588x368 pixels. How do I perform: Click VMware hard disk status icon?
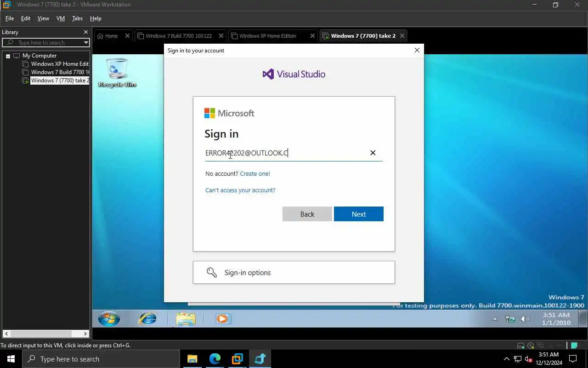(520, 345)
